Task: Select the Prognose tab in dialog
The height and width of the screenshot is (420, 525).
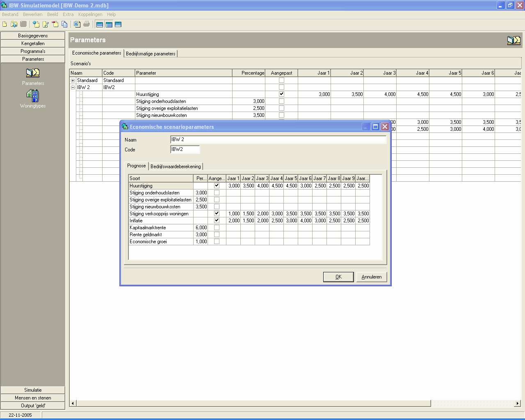Action: [136, 166]
